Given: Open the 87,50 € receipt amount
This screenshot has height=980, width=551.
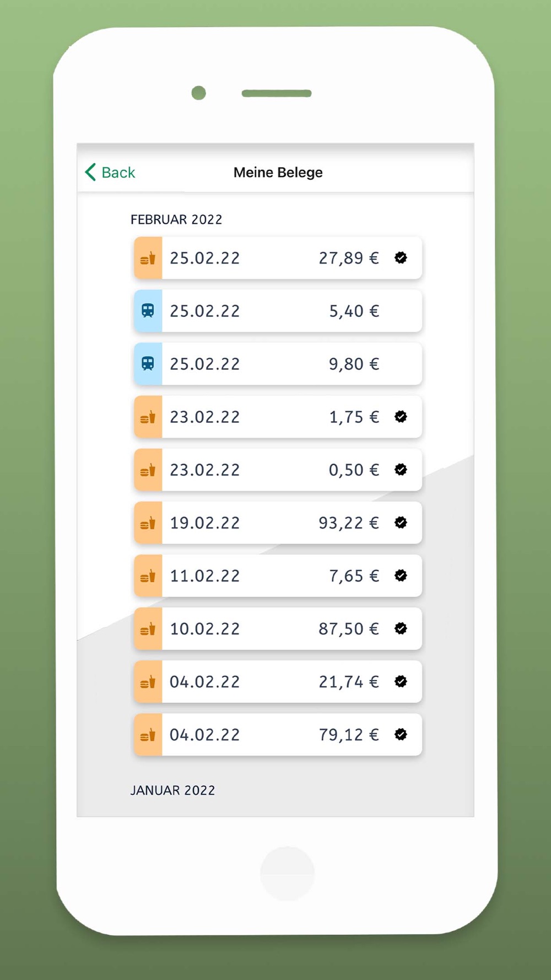Looking at the screenshot, I should (348, 629).
